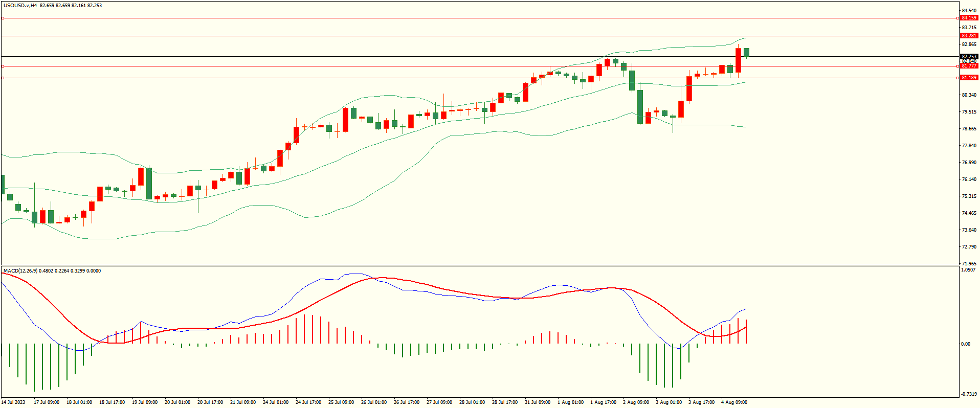Click the 71.965 price axis label
The width and height of the screenshot is (980, 408).
point(969,264)
